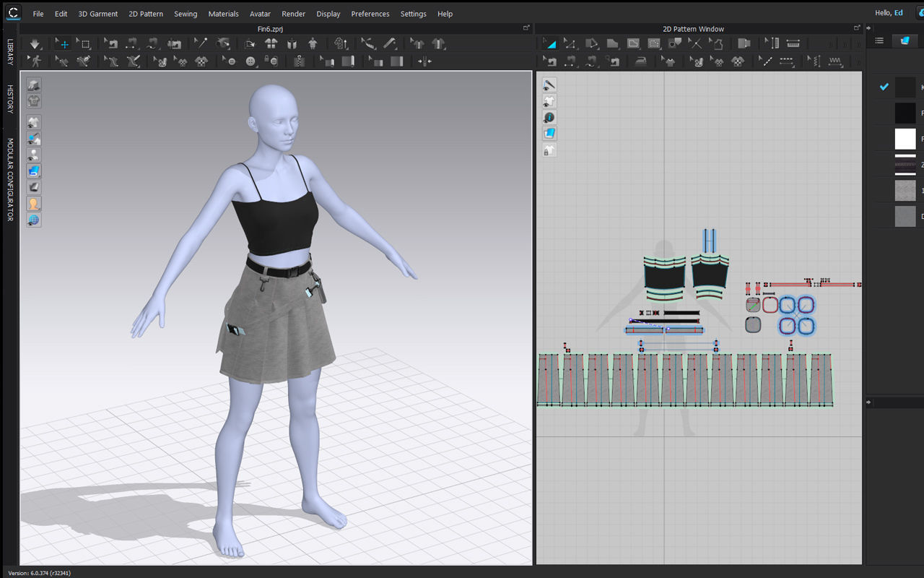Toggle the globe environment icon in 3D window
The width and height of the screenshot is (924, 578).
click(x=34, y=220)
